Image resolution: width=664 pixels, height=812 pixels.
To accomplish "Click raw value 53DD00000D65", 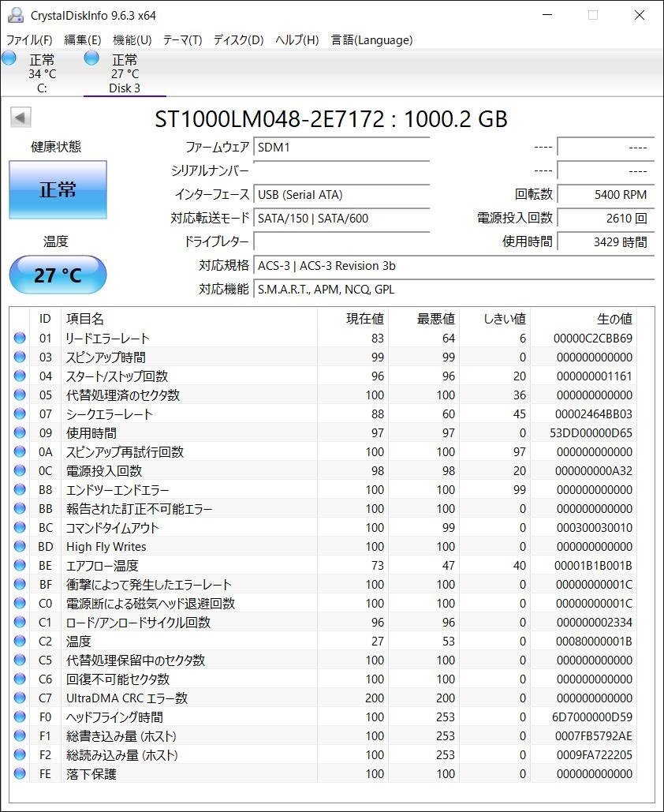I will 591,433.
